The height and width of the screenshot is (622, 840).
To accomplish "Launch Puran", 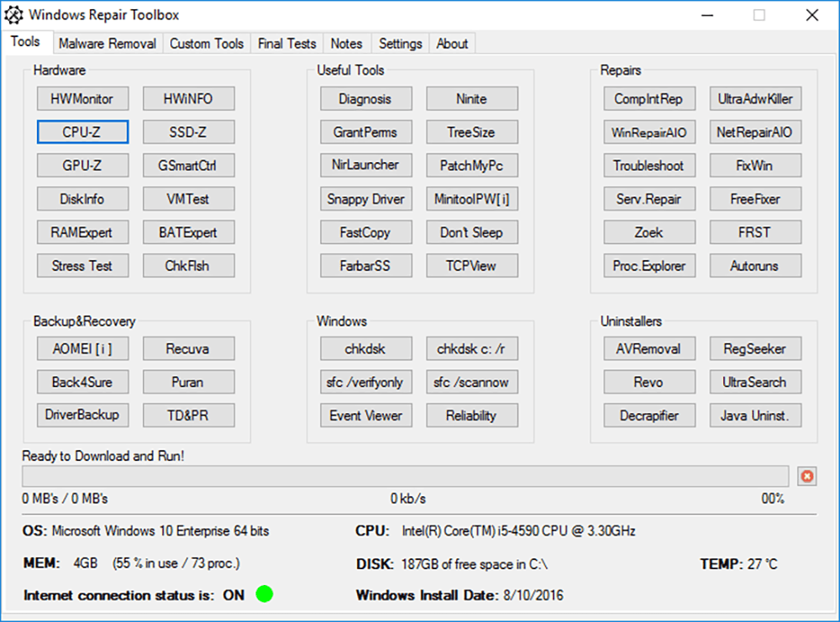I will pos(188,382).
